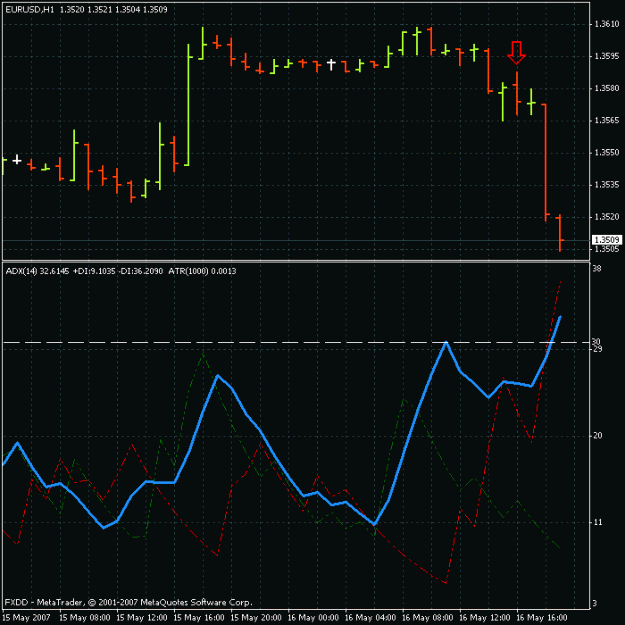Click the 1.3535 price scale label
This screenshot has width=625, height=625.
[607, 185]
